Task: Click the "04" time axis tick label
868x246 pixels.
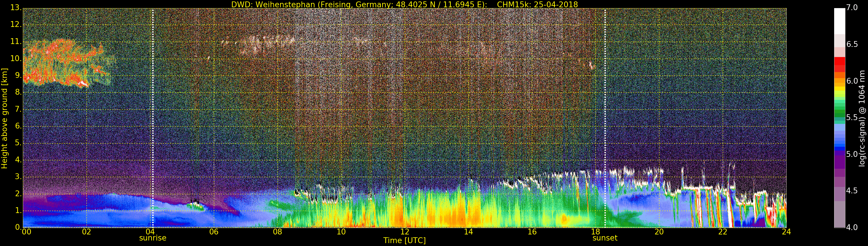Action: pos(150,232)
